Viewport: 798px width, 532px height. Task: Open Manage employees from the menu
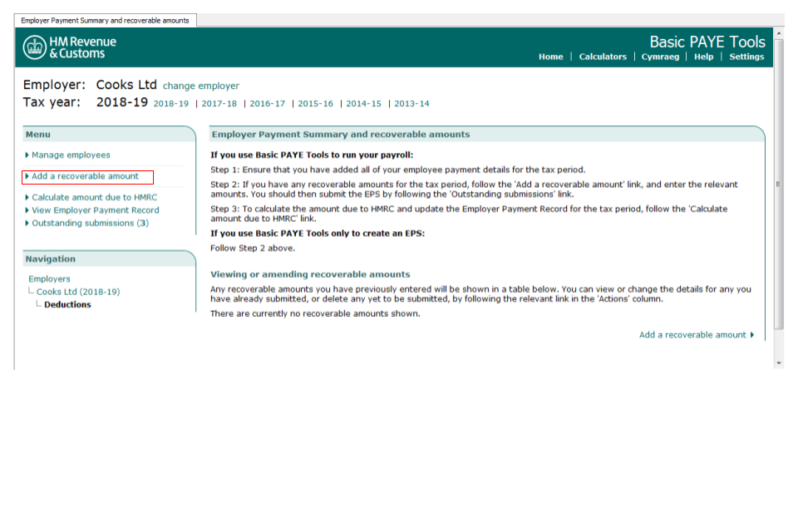(71, 155)
